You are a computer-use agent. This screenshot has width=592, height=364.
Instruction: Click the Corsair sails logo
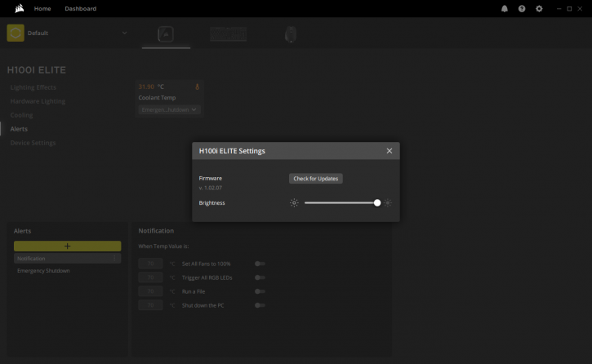(20, 8)
